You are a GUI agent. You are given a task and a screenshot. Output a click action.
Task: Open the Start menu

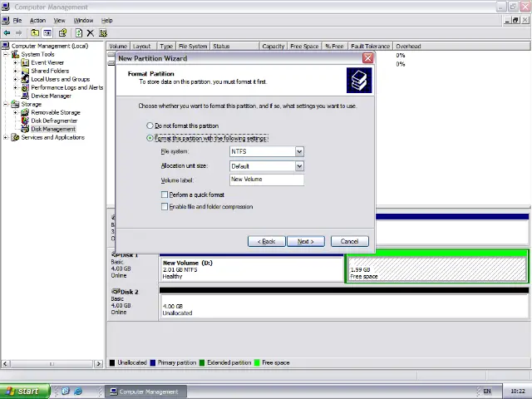click(x=25, y=392)
